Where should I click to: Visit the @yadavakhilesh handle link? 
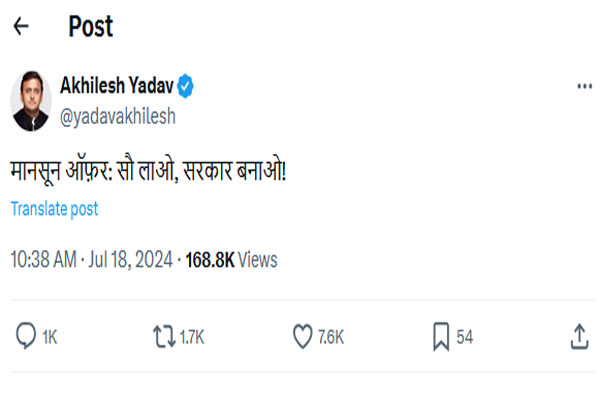(x=117, y=116)
